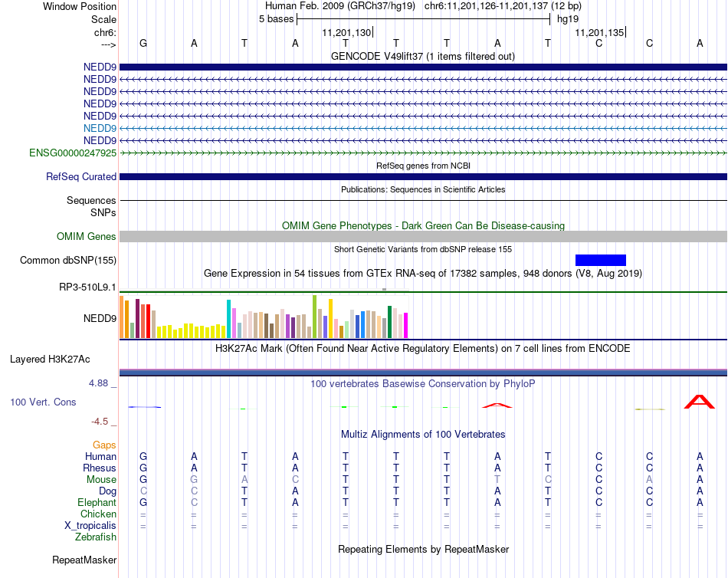Open the RepeatMasker track label
728x578 pixels.
pyautogui.click(x=84, y=560)
